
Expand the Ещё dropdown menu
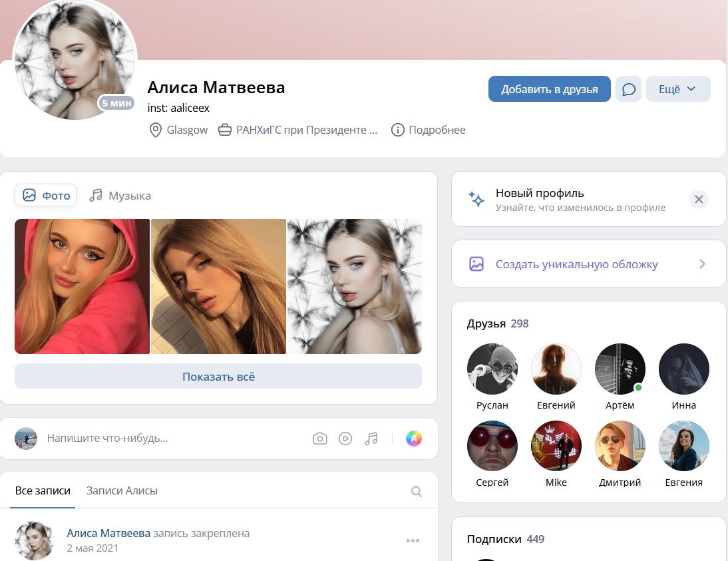(678, 89)
